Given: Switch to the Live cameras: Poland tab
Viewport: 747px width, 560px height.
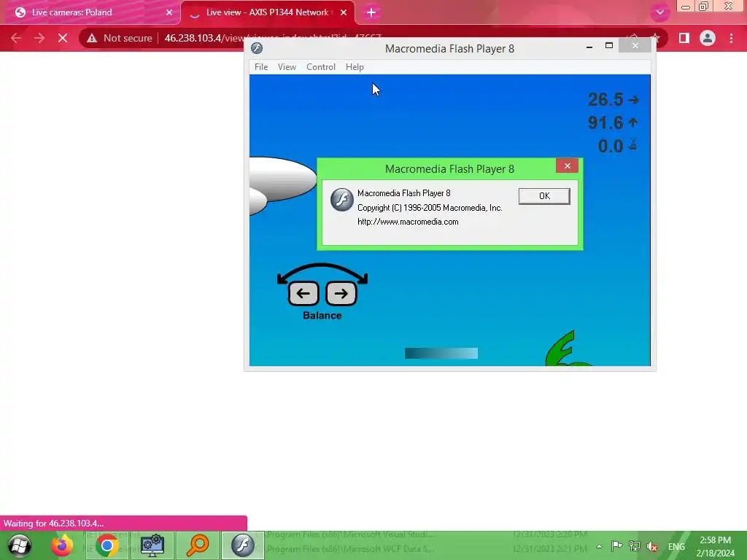Looking at the screenshot, I should (90, 12).
